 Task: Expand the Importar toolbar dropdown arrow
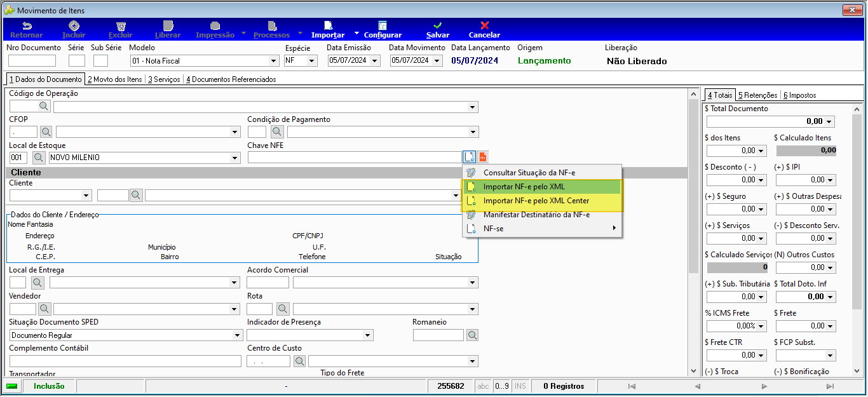click(356, 33)
